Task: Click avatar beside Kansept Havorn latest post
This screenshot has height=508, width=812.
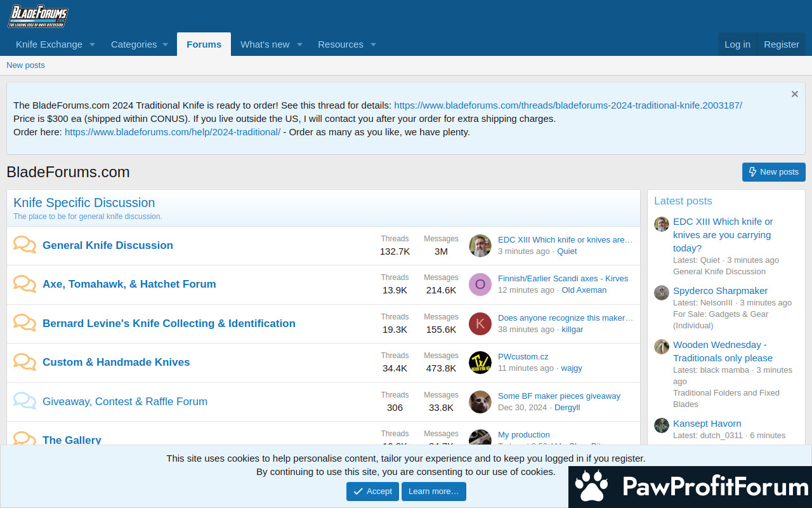Action: (x=662, y=425)
